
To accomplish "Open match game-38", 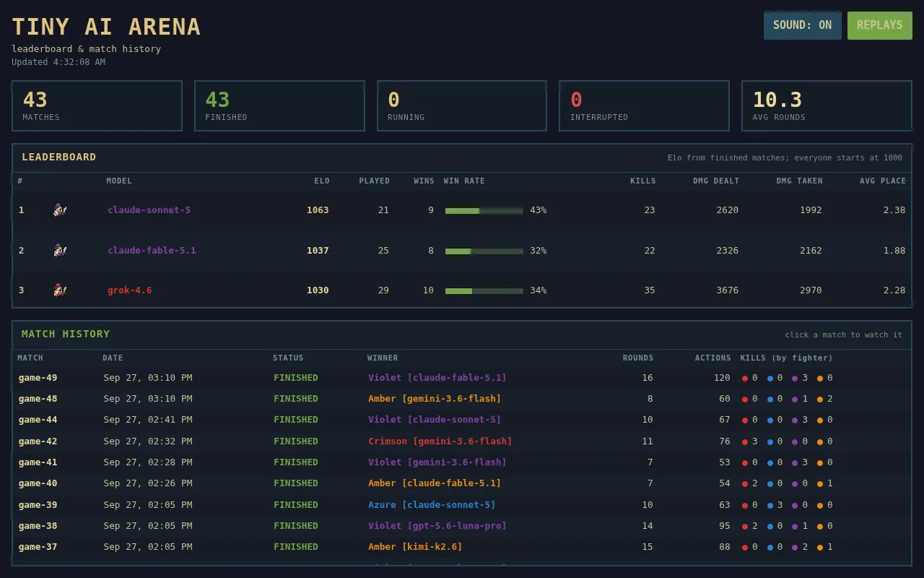I will [x=462, y=526].
